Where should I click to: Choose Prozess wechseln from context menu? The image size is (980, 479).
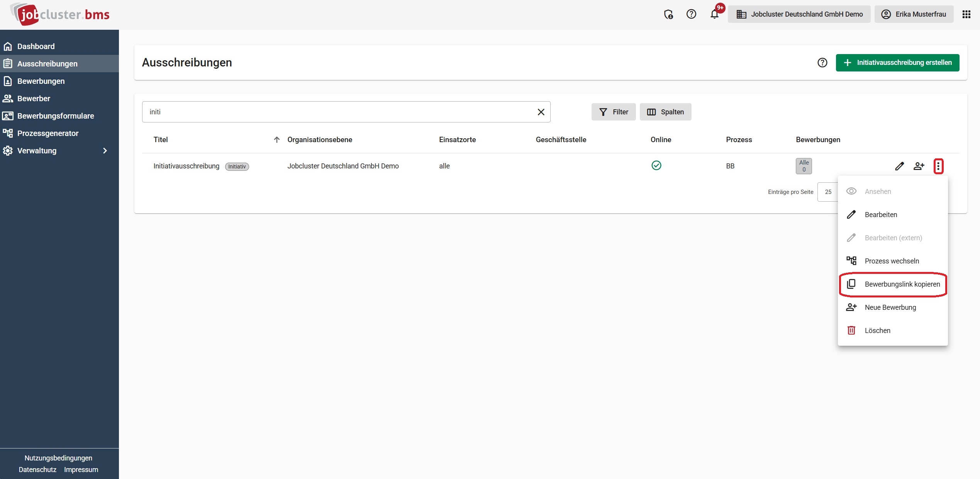pyautogui.click(x=892, y=261)
